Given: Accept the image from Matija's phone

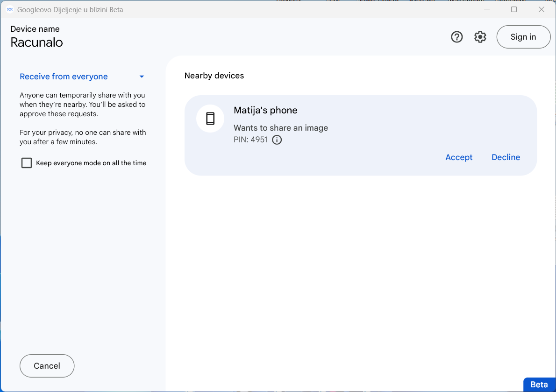Looking at the screenshot, I should [459, 157].
